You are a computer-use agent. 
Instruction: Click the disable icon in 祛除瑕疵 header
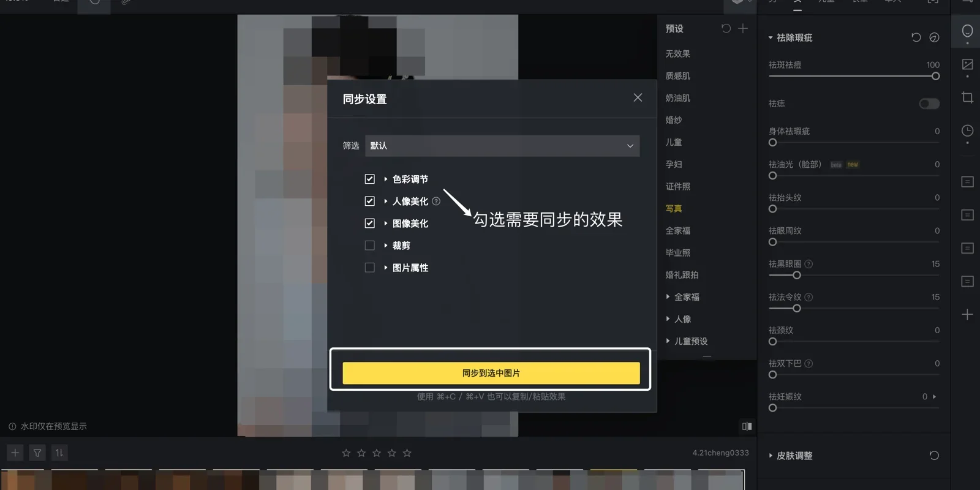click(934, 37)
